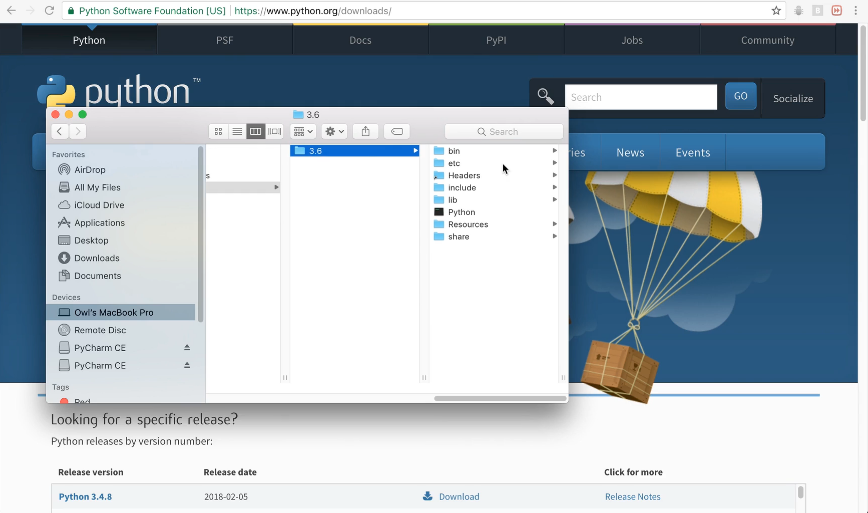Open Downloads in Finder sidebar
Image resolution: width=868 pixels, height=513 pixels.
click(x=97, y=258)
